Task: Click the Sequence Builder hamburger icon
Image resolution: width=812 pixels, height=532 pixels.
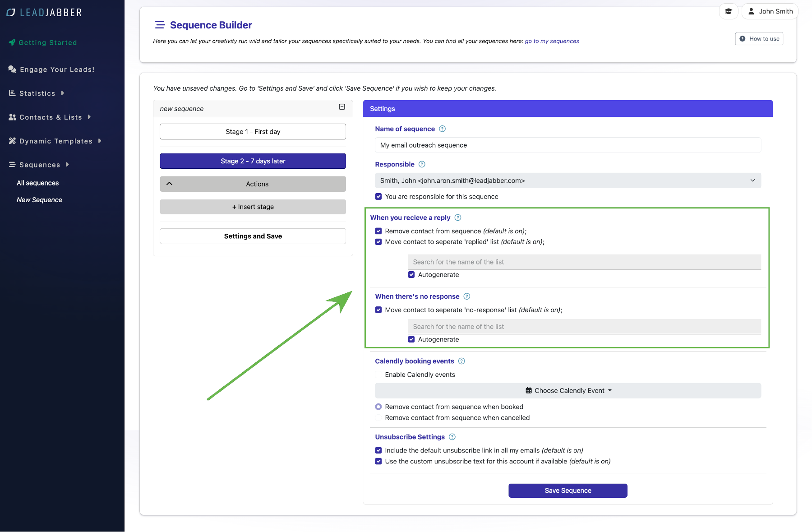Action: coord(160,25)
